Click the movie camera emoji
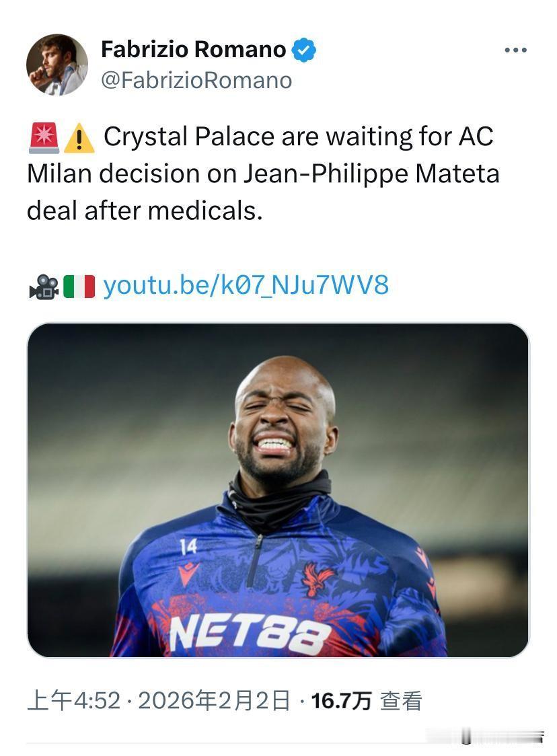Viewport: 557px width, 756px height. pos(43,287)
